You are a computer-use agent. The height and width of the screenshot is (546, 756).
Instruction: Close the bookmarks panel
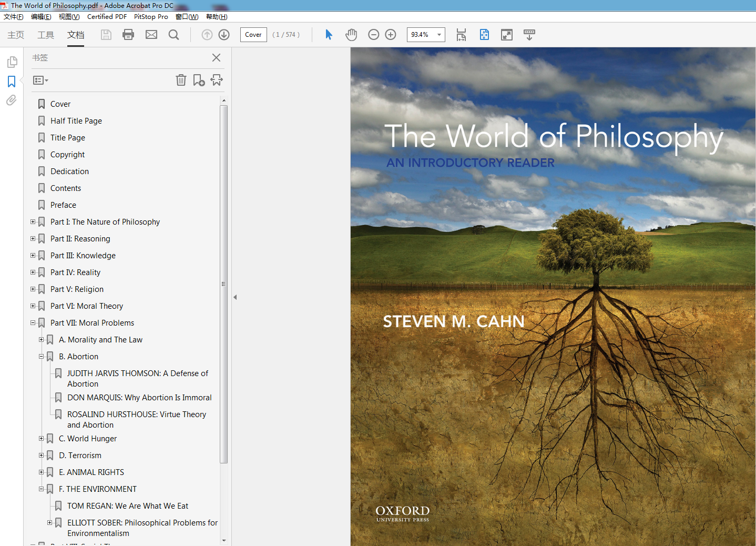216,58
